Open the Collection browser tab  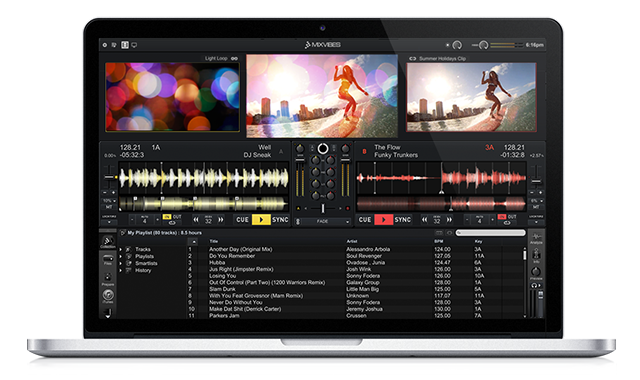108,242
